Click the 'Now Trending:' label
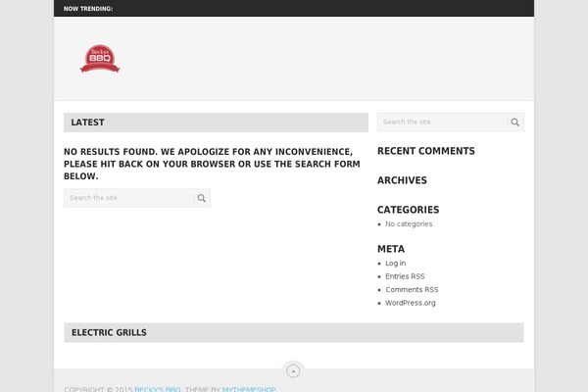This screenshot has height=392, width=588. pyautogui.click(x=88, y=9)
